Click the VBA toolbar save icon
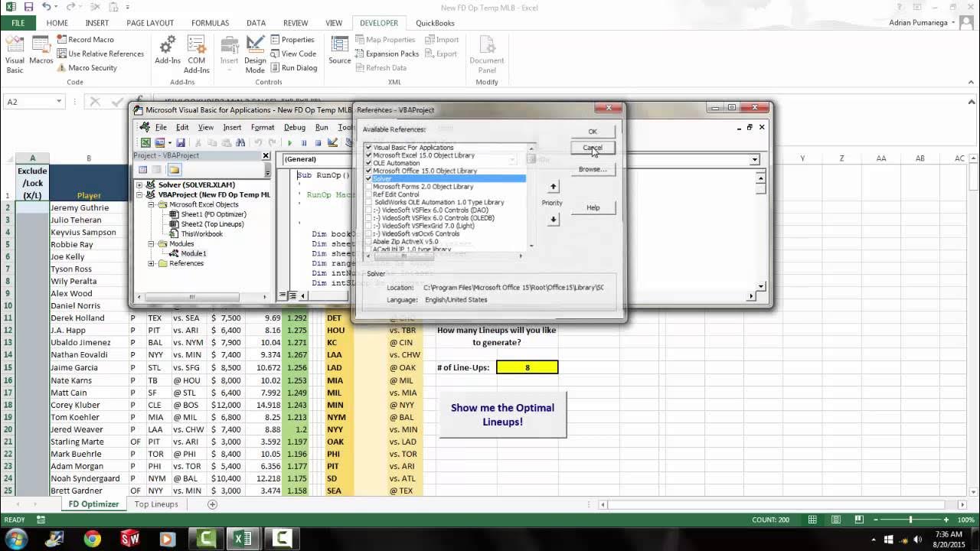This screenshot has width=980, height=551. [181, 143]
